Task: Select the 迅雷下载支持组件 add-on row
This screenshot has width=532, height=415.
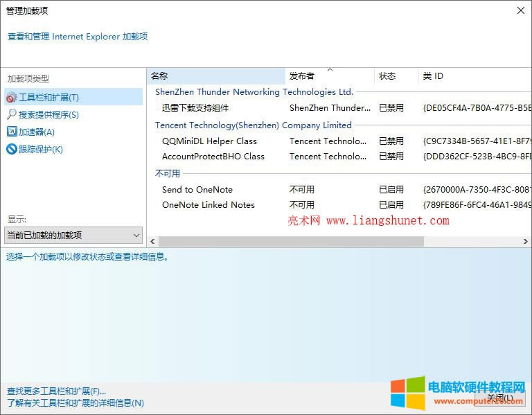Action: click(x=195, y=108)
